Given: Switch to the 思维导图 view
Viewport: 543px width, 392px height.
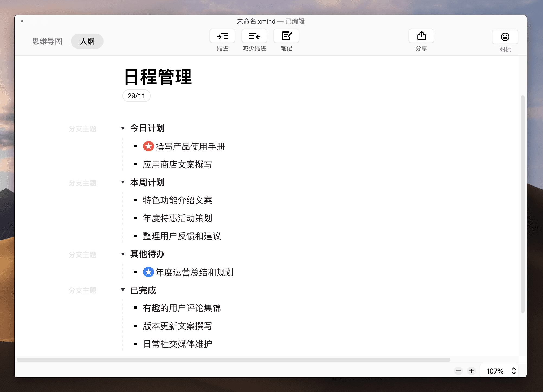Looking at the screenshot, I should 47,41.
